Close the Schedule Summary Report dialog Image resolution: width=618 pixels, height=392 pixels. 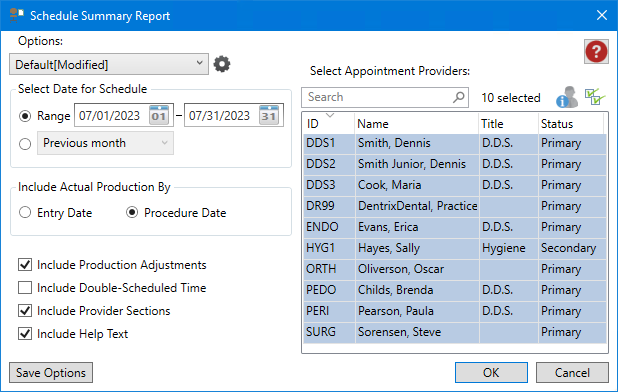(x=601, y=15)
